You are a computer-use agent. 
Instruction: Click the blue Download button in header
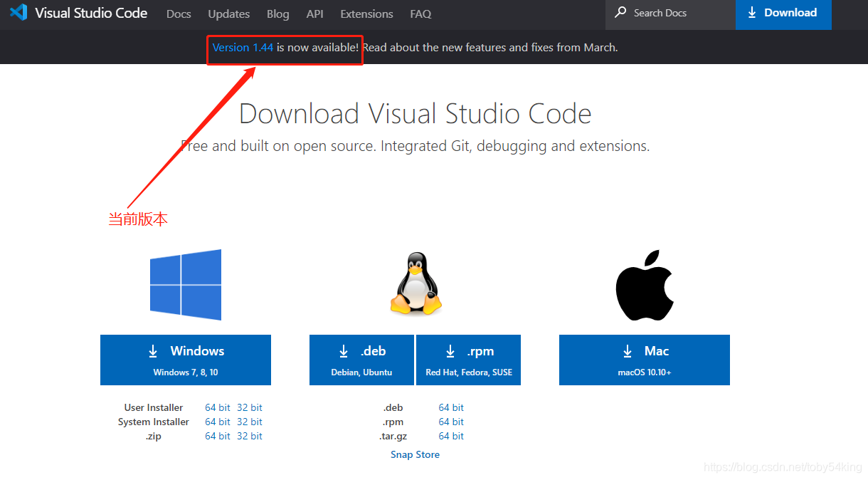tap(783, 14)
